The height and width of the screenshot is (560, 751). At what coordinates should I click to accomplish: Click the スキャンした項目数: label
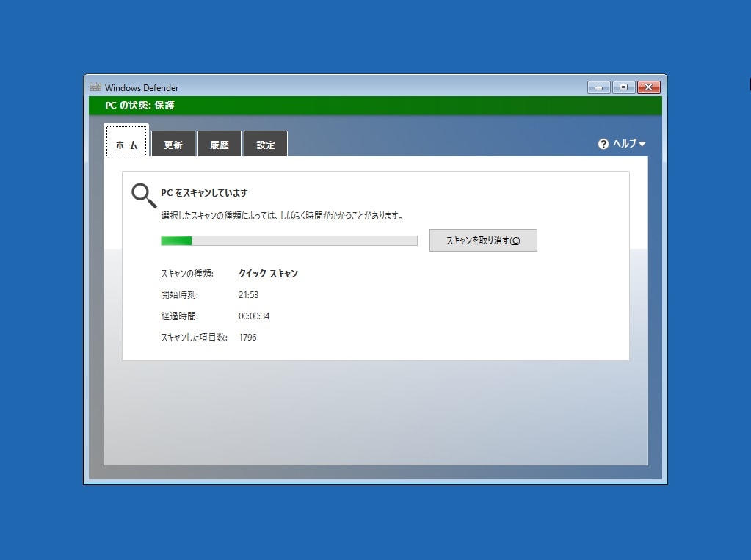[x=194, y=337]
